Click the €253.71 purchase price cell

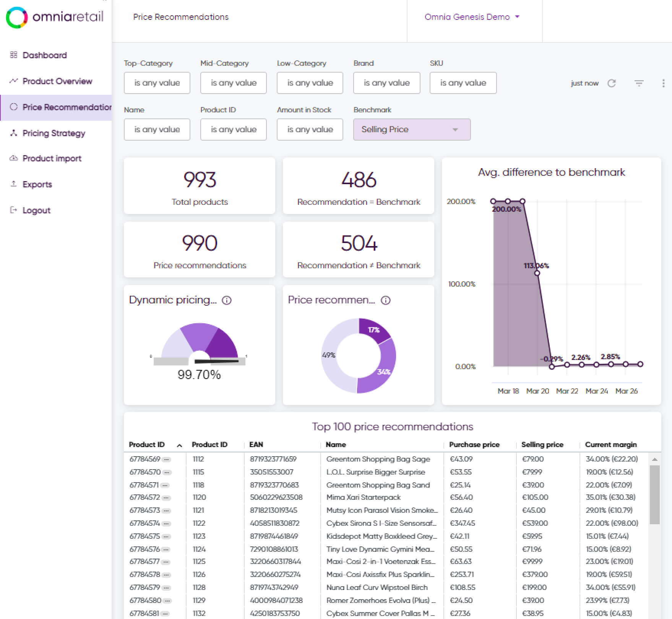[462, 575]
